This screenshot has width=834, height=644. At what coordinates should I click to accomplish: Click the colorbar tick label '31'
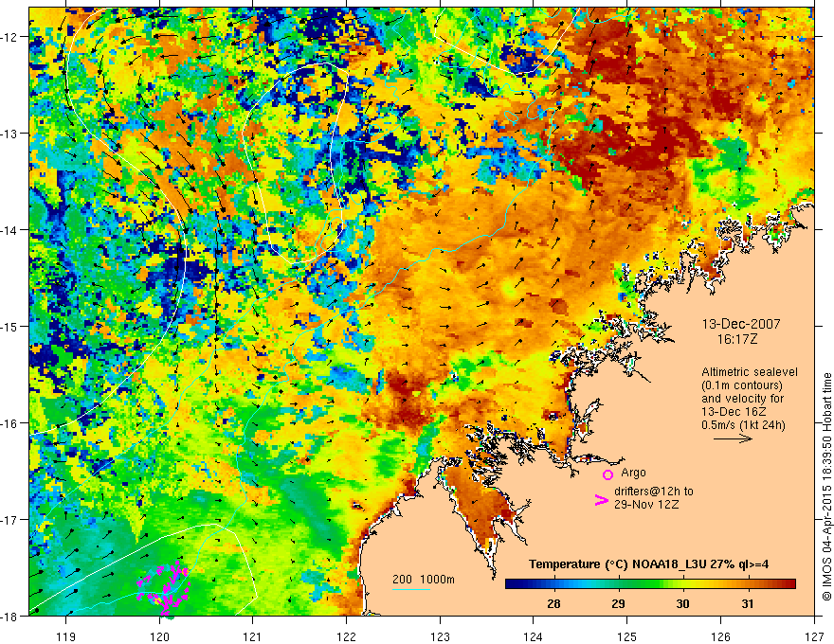(x=748, y=603)
